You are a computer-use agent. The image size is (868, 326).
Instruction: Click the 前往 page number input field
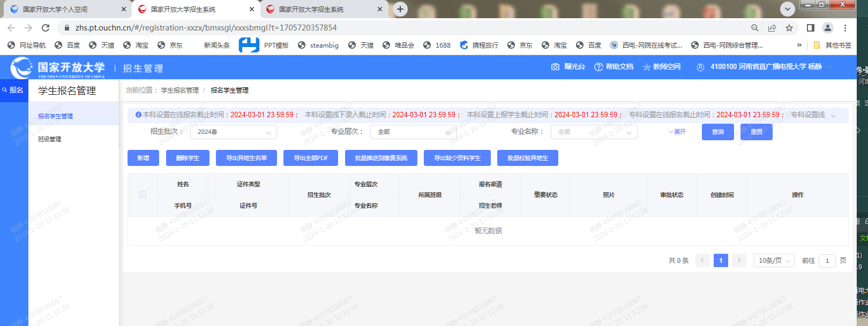(x=827, y=261)
